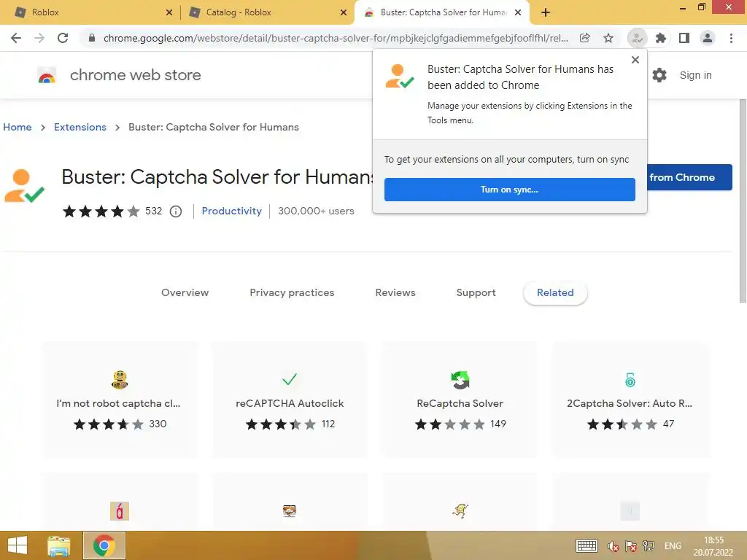Switch to the Roblox tab
Image resolution: width=747 pixels, height=560 pixels.
(90, 12)
